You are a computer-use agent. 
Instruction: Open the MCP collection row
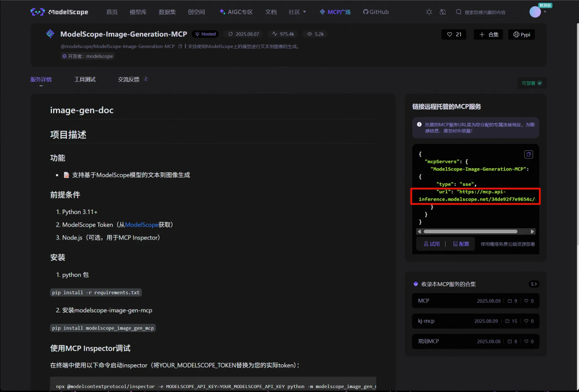pos(476,300)
